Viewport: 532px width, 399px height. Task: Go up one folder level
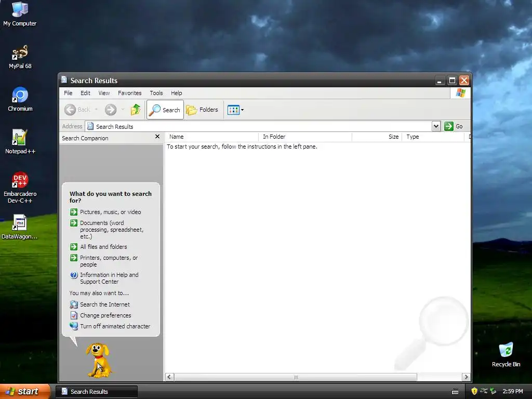[x=136, y=110]
